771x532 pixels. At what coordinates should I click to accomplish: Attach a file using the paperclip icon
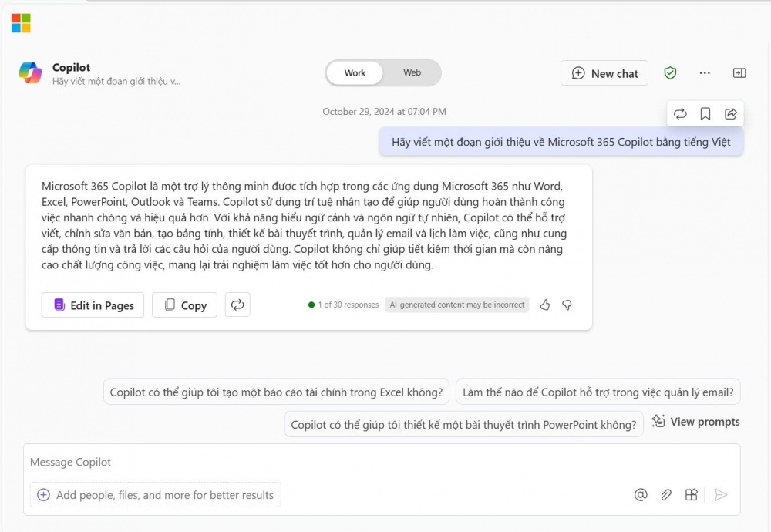tap(666, 494)
